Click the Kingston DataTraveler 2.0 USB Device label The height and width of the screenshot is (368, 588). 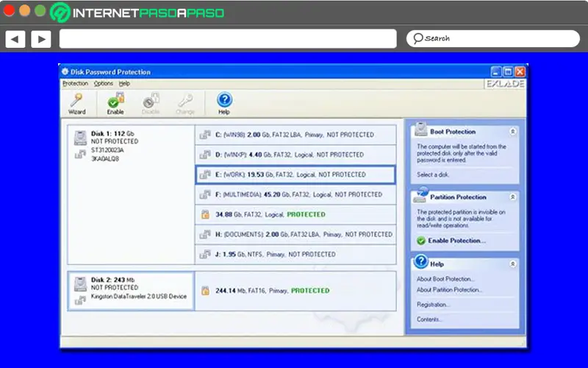pyautogui.click(x=139, y=297)
